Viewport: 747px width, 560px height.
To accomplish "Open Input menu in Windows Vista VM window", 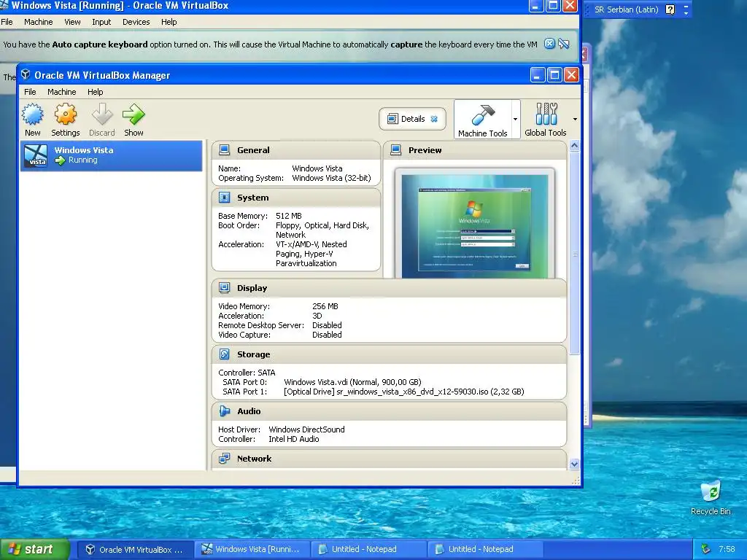I will click(x=101, y=22).
